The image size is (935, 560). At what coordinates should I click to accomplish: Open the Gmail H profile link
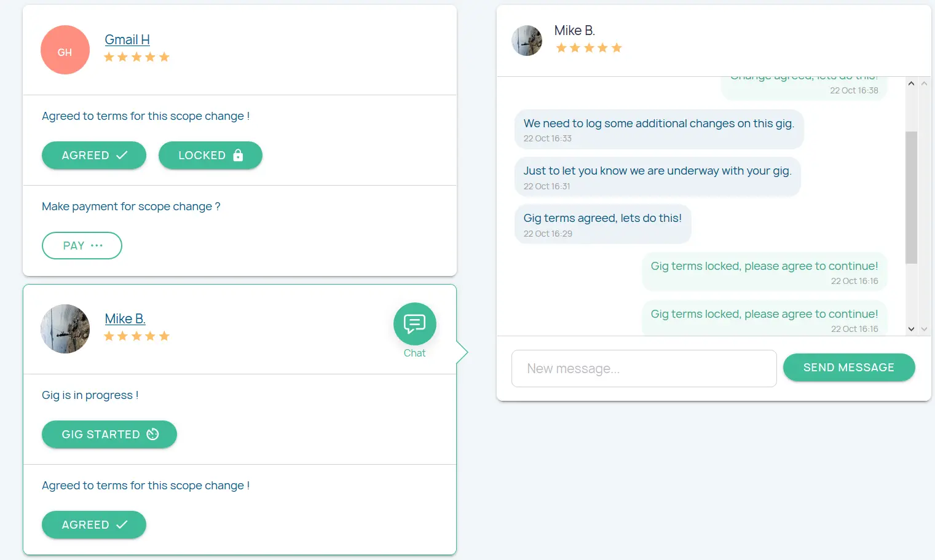click(x=127, y=40)
